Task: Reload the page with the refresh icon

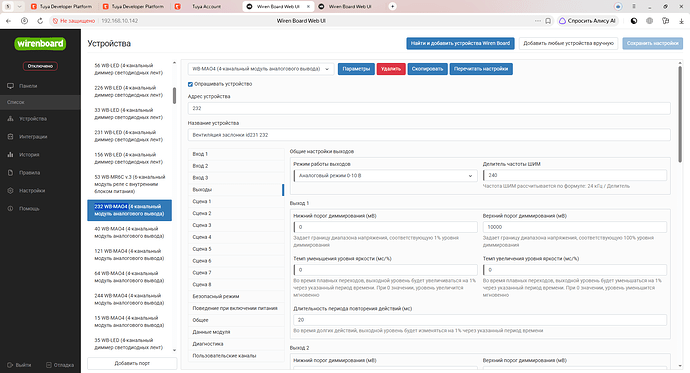Action: click(40, 21)
